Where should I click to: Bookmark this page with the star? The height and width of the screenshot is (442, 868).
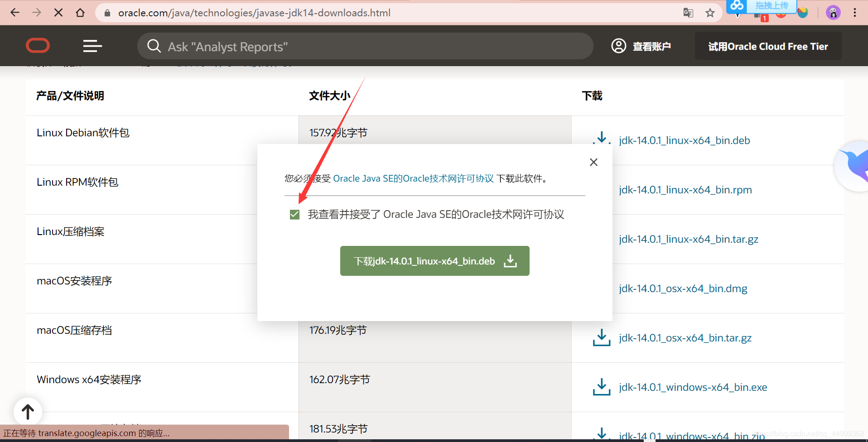coord(710,13)
